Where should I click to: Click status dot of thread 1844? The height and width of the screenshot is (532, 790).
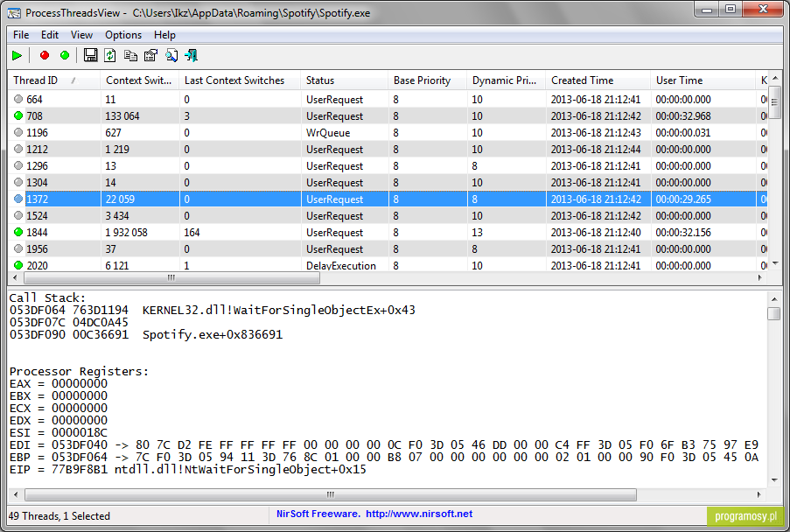18,232
